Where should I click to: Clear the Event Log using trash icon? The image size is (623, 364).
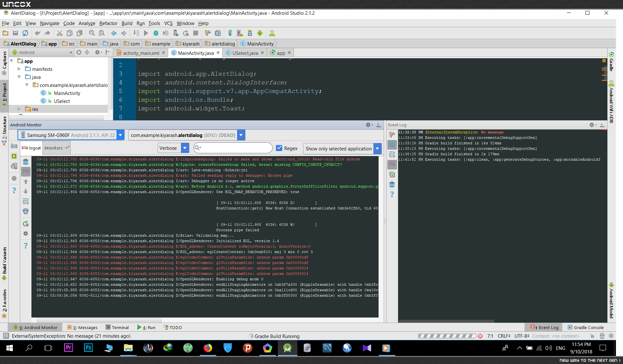click(x=392, y=184)
